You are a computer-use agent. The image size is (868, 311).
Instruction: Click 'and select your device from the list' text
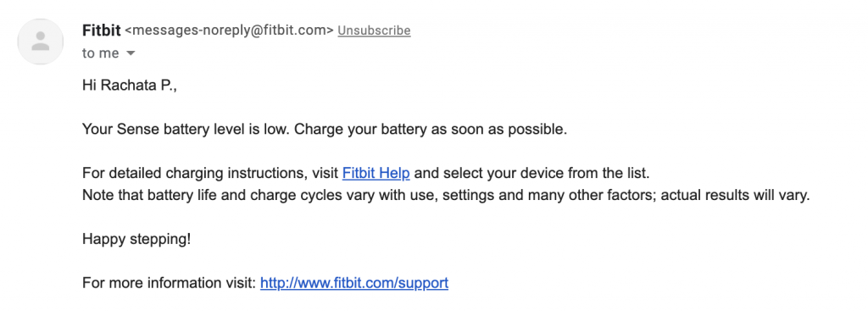tap(532, 173)
